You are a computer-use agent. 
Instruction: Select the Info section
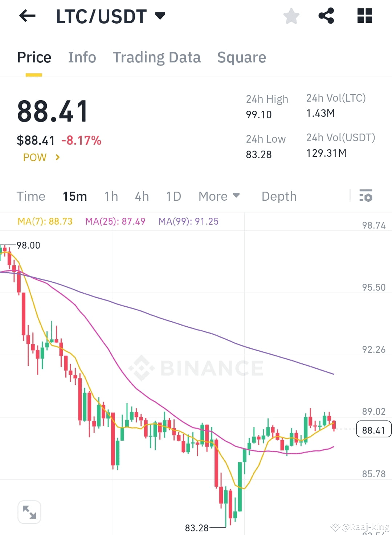pyautogui.click(x=82, y=57)
